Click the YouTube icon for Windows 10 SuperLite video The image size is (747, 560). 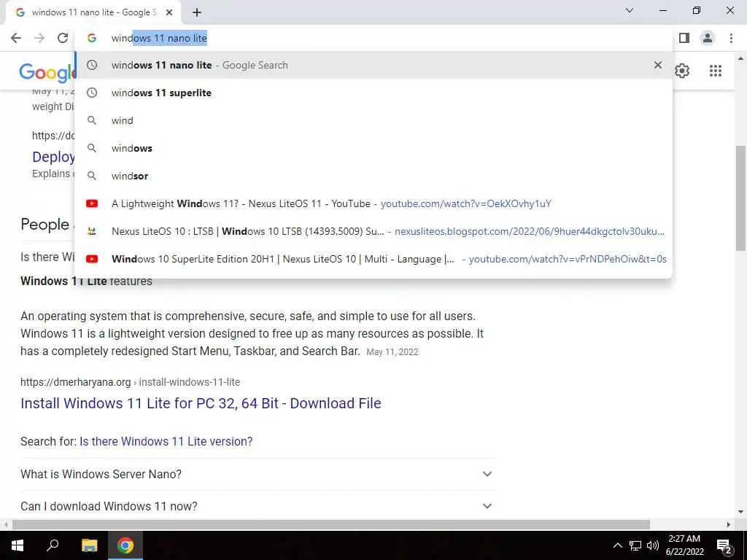pos(92,259)
